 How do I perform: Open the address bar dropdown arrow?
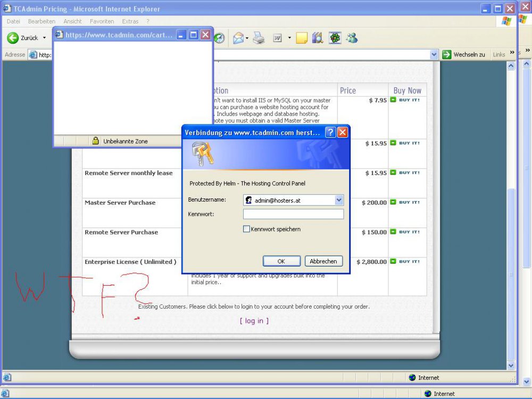tap(434, 54)
